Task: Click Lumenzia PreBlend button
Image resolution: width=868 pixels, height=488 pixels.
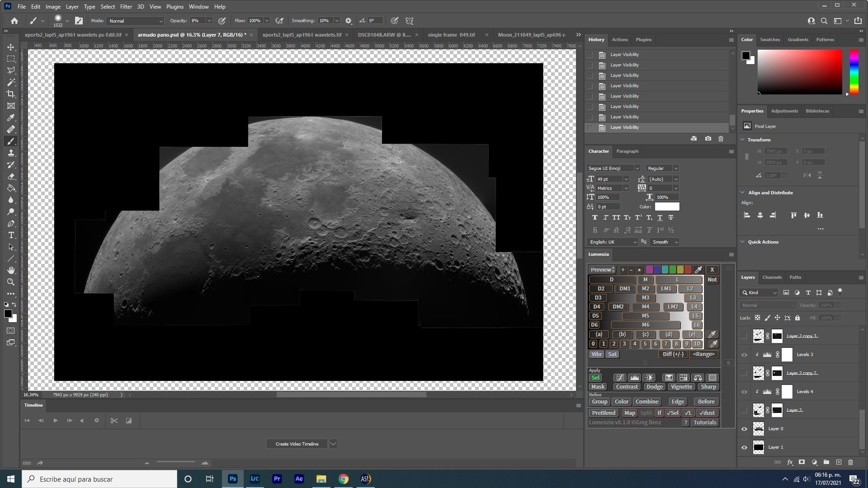Action: 604,413
